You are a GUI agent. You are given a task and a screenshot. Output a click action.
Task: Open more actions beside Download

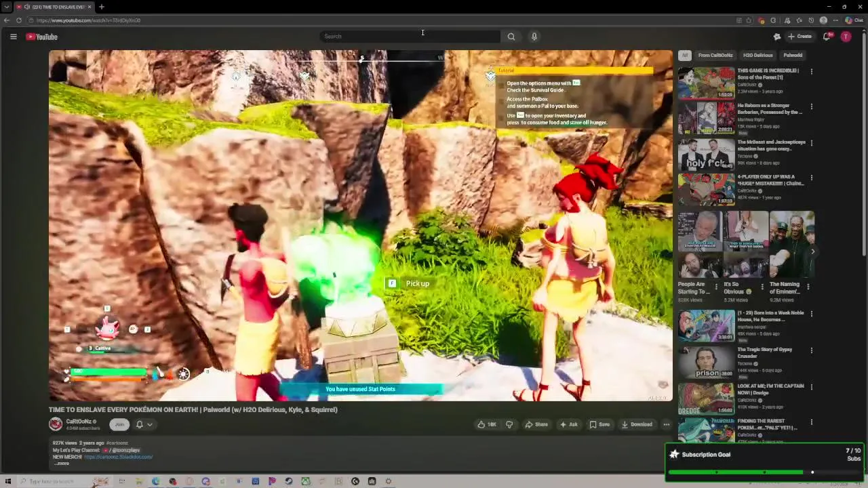[x=666, y=424]
